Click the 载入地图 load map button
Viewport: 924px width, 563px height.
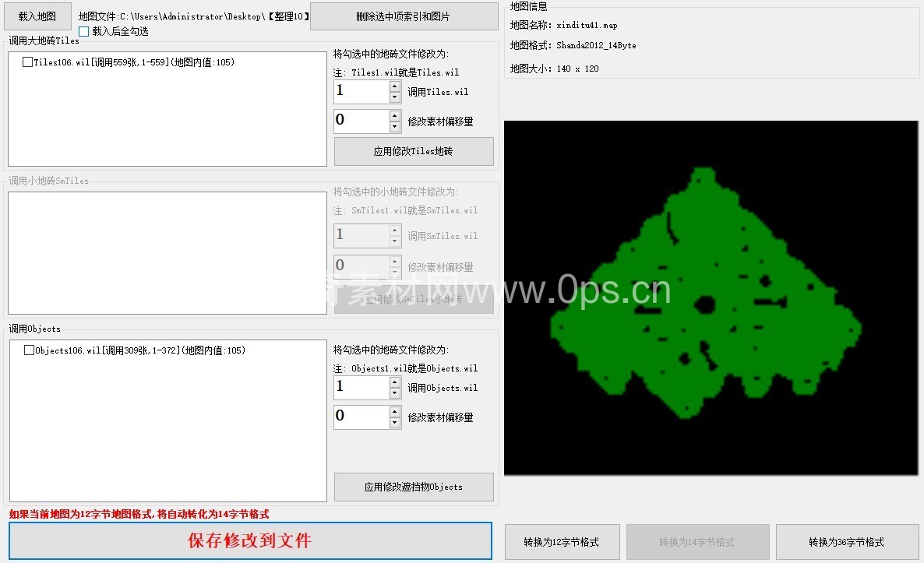click(37, 16)
